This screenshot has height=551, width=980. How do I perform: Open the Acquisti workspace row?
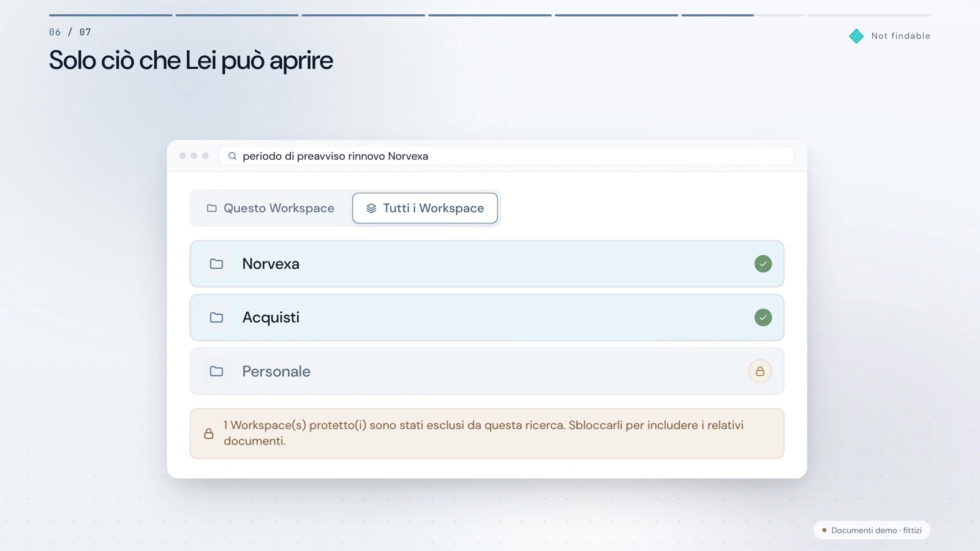(x=487, y=318)
